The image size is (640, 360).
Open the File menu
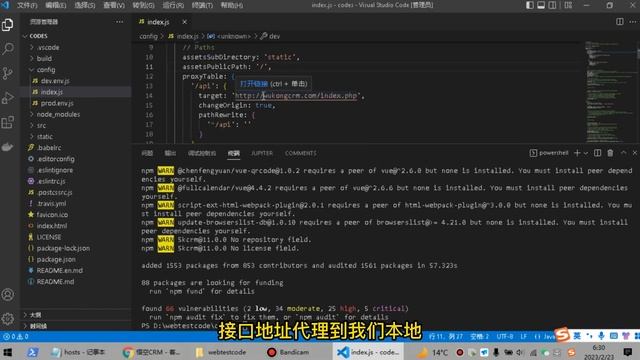[x=27, y=5]
